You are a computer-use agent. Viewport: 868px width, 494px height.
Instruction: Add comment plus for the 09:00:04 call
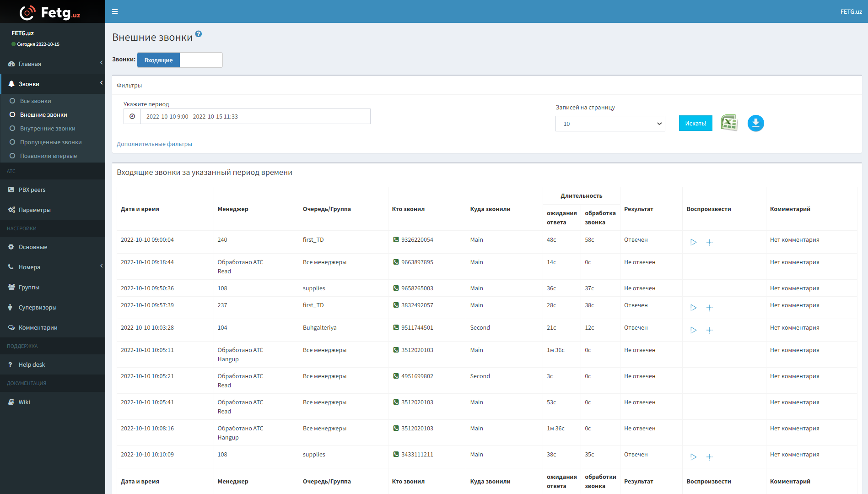(709, 242)
